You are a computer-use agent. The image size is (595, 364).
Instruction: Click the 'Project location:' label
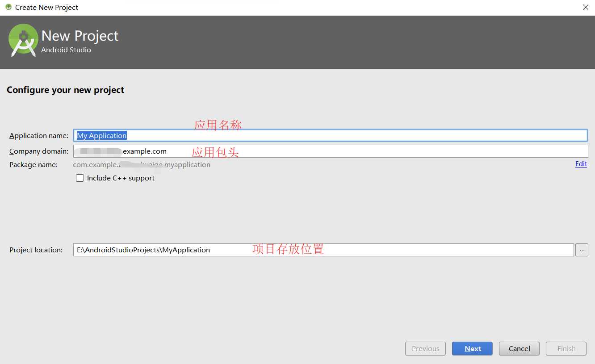point(36,250)
